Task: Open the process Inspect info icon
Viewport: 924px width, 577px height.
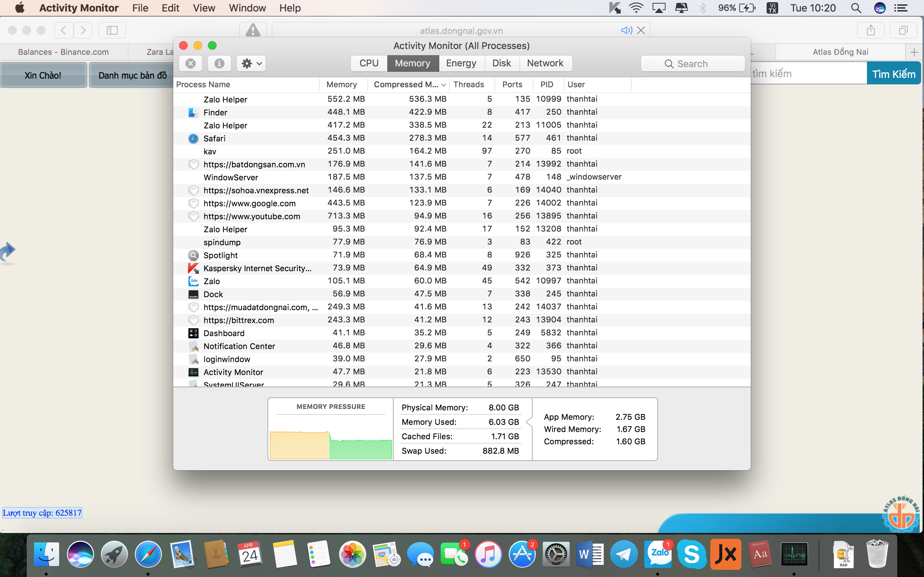Action: [x=219, y=63]
